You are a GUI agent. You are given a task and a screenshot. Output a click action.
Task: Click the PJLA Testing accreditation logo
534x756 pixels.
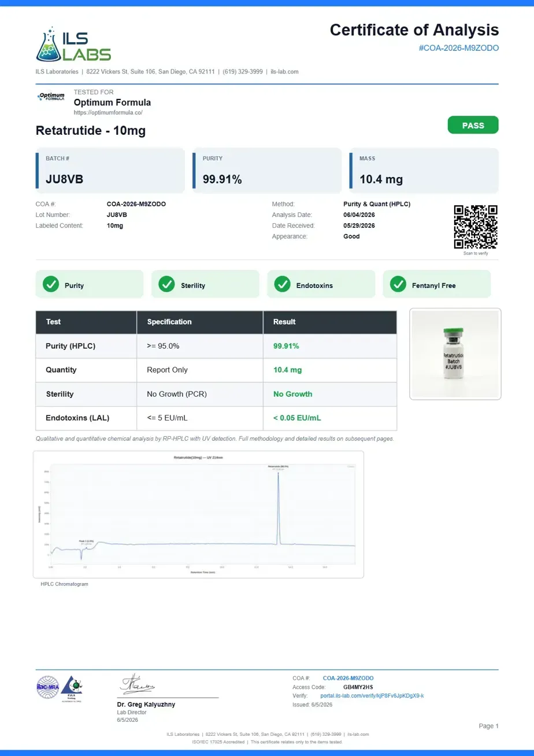pos(72,688)
